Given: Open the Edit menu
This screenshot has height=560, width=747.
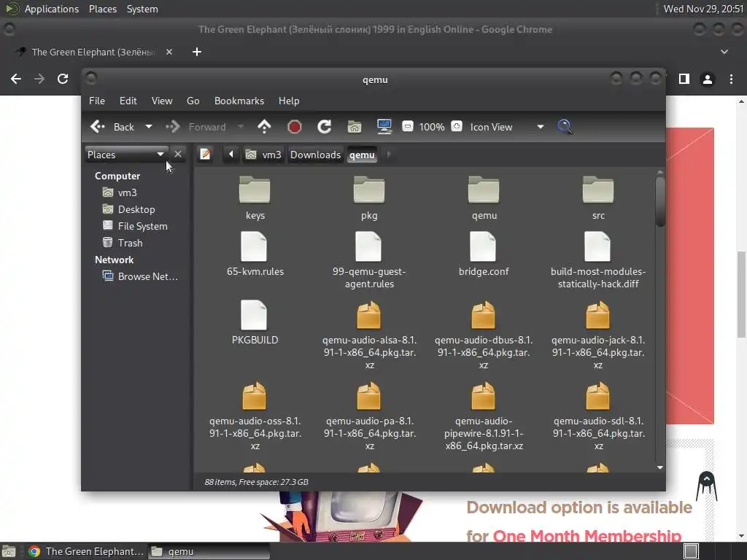Looking at the screenshot, I should [x=128, y=101].
